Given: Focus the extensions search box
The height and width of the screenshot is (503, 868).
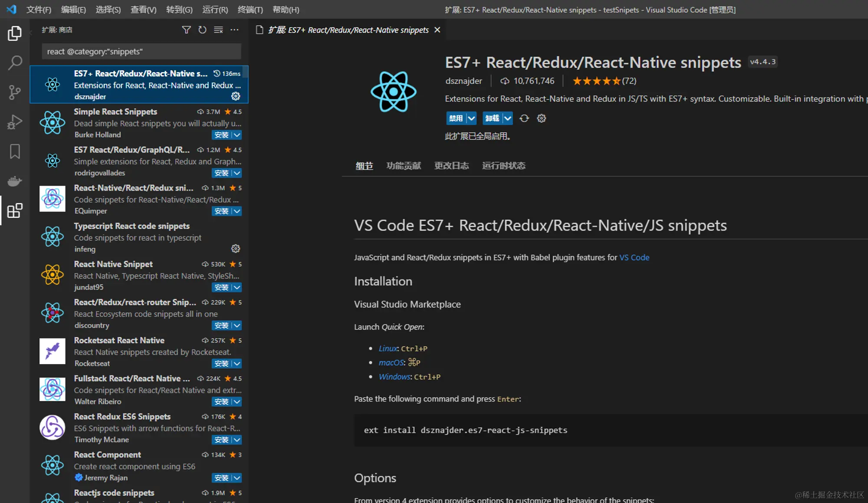Looking at the screenshot, I should tap(141, 51).
